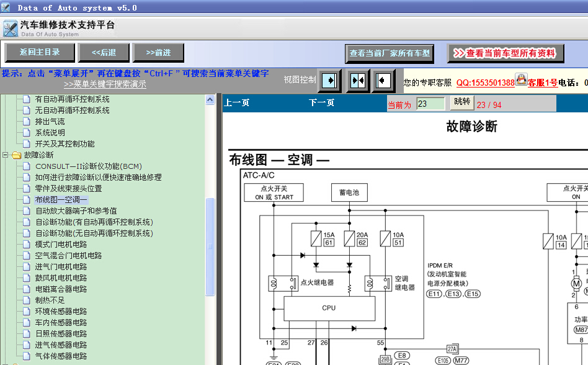
Task: Open 电磁离合器电路 tree item
Action: tap(61, 289)
